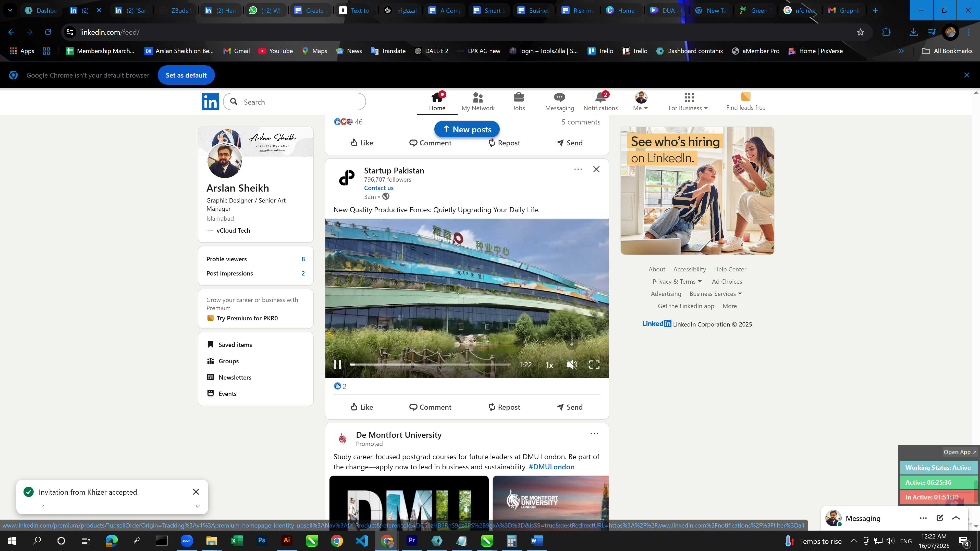
Task: Open Chrome downloads icon
Action: 913,32
